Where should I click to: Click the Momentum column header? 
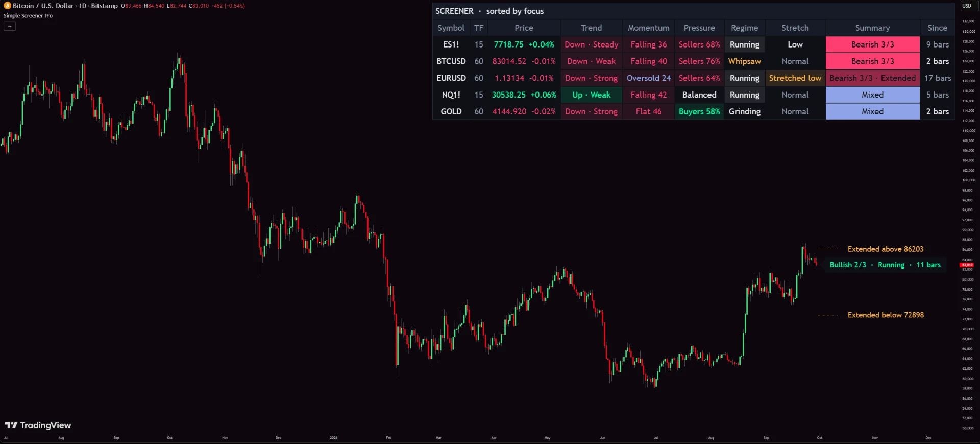(648, 28)
